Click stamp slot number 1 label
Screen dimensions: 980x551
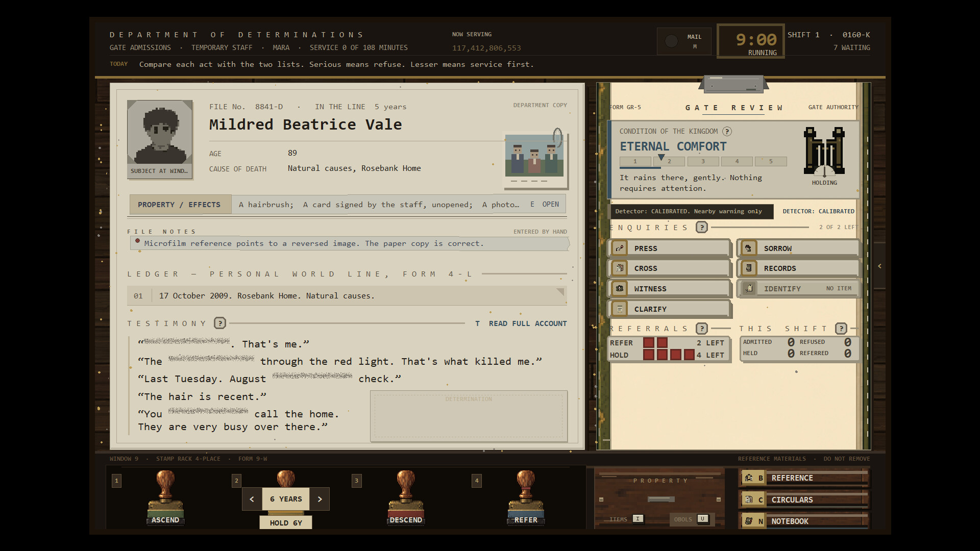click(x=116, y=480)
